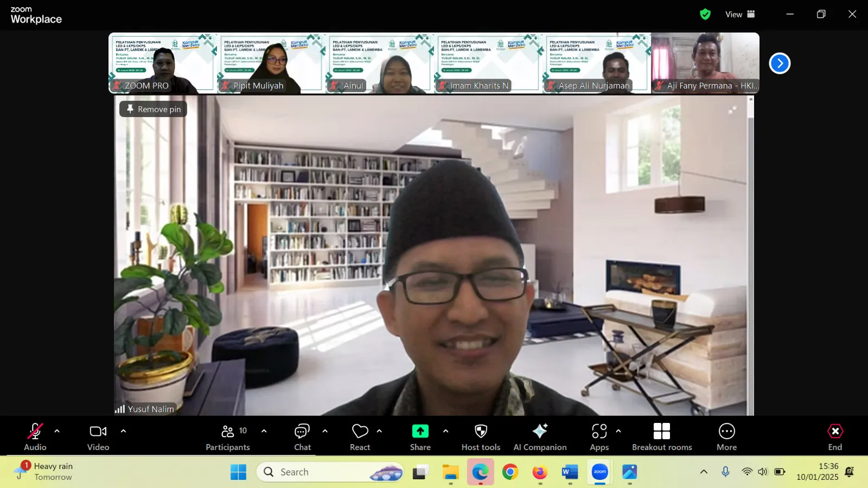Open the Chat panel

point(302,436)
